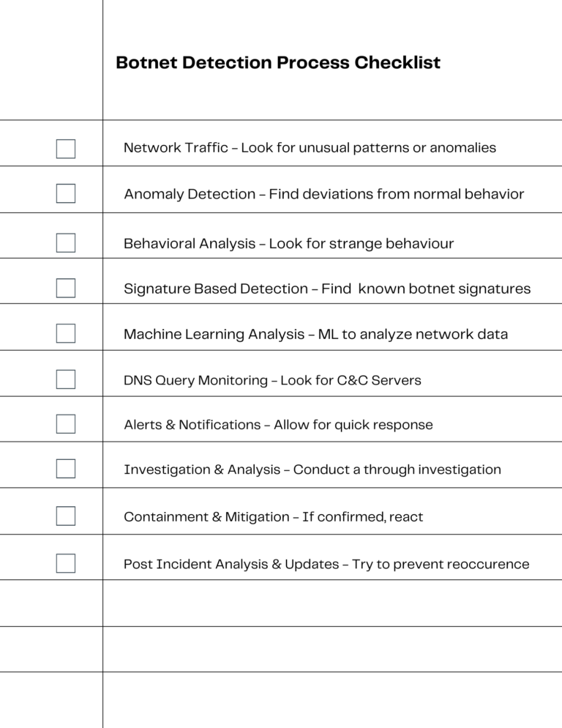Toggle the Alerts & Notifications checkbox

pyautogui.click(x=66, y=424)
